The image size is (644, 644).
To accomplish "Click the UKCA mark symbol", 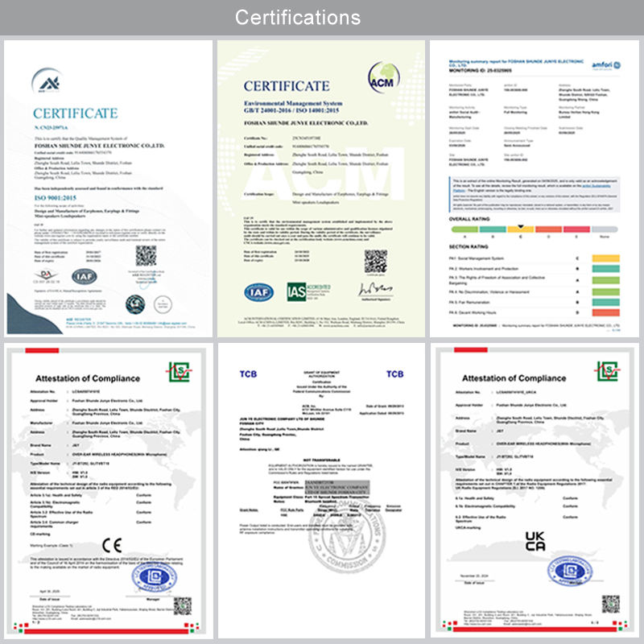I will click(x=535, y=541).
